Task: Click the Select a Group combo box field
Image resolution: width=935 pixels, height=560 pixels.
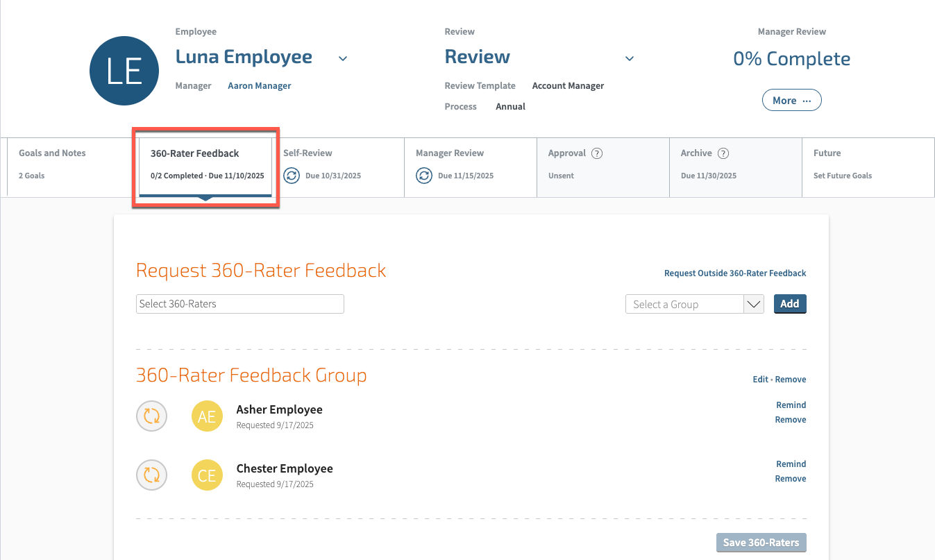Action: (694, 304)
